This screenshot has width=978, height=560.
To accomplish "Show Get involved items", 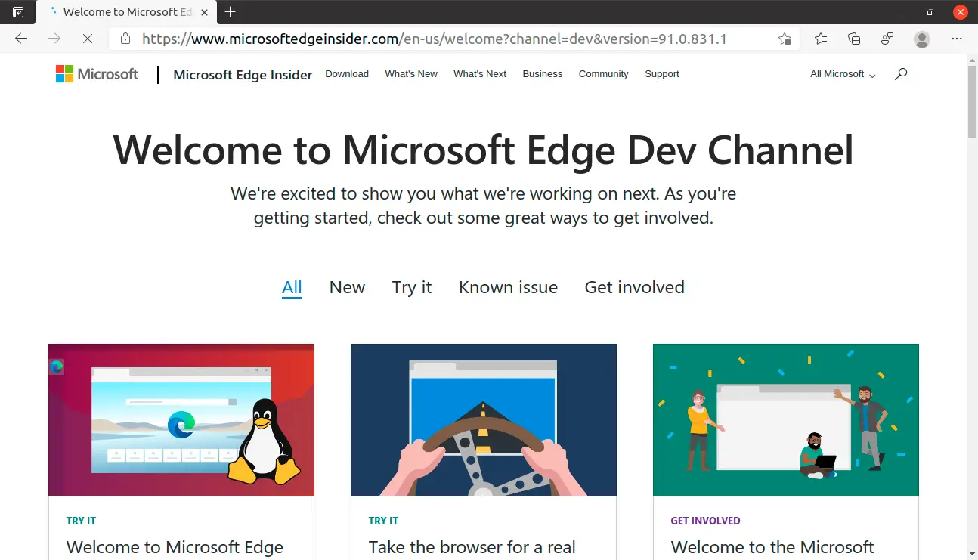I will click(635, 287).
